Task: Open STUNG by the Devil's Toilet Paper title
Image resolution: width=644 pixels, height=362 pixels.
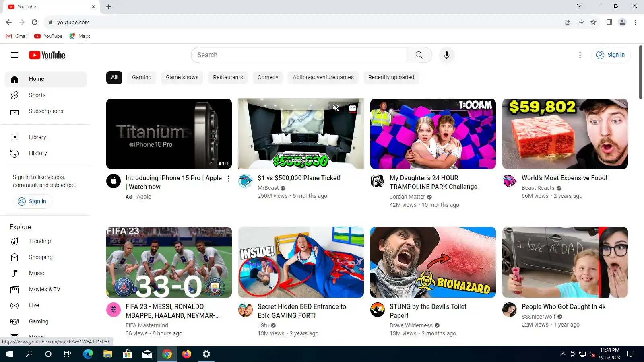Action: tap(428, 311)
